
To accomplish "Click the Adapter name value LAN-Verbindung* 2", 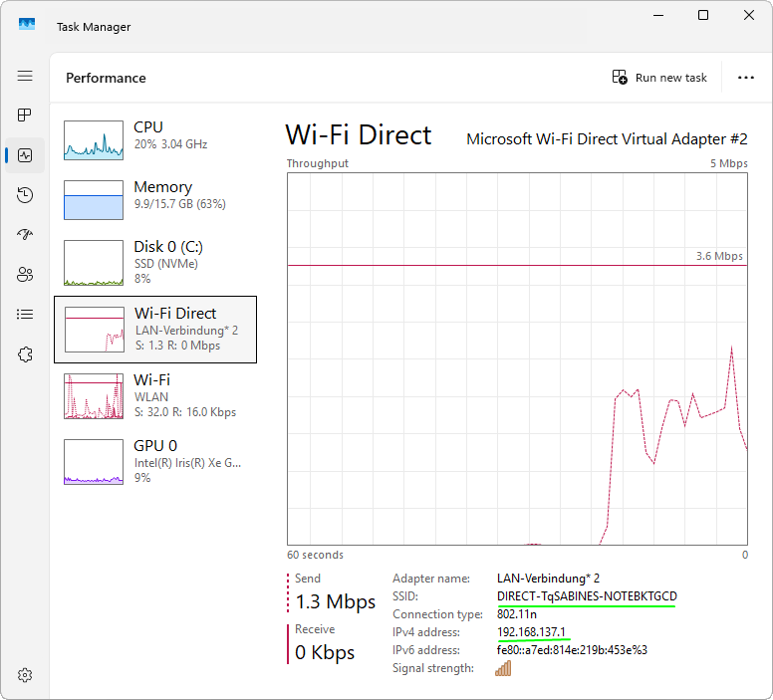I will (x=548, y=579).
